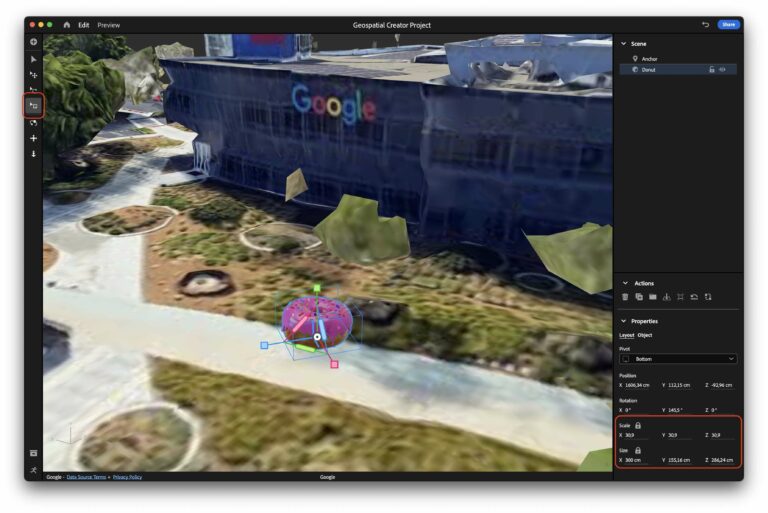The height and width of the screenshot is (513, 768).
Task: Open the Privacy Policy link
Action: coord(127,477)
